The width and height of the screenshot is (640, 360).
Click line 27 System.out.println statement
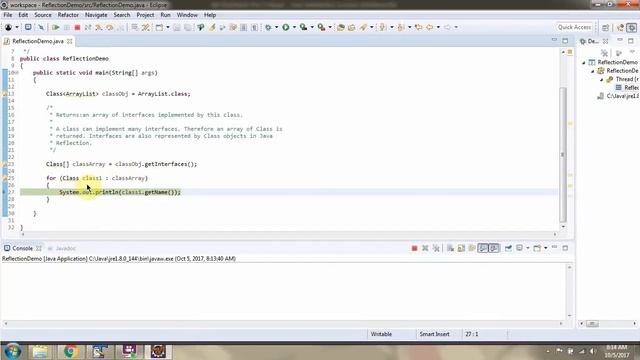[120, 192]
